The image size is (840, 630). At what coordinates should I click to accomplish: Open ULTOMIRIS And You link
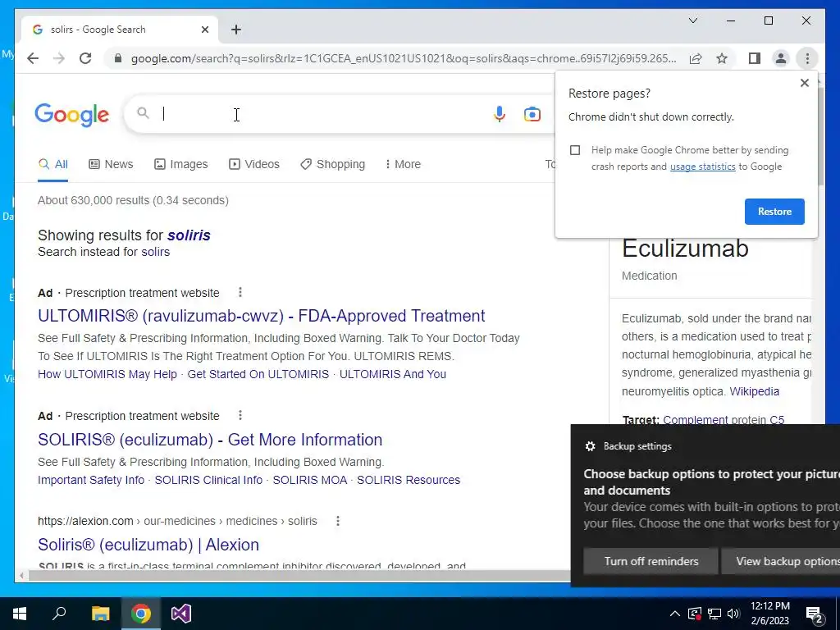393,374
